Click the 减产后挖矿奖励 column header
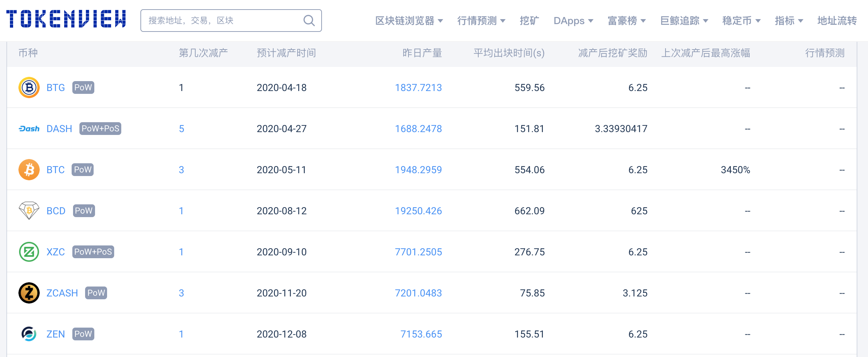Screen dimensions: 868x357 pos(613,53)
